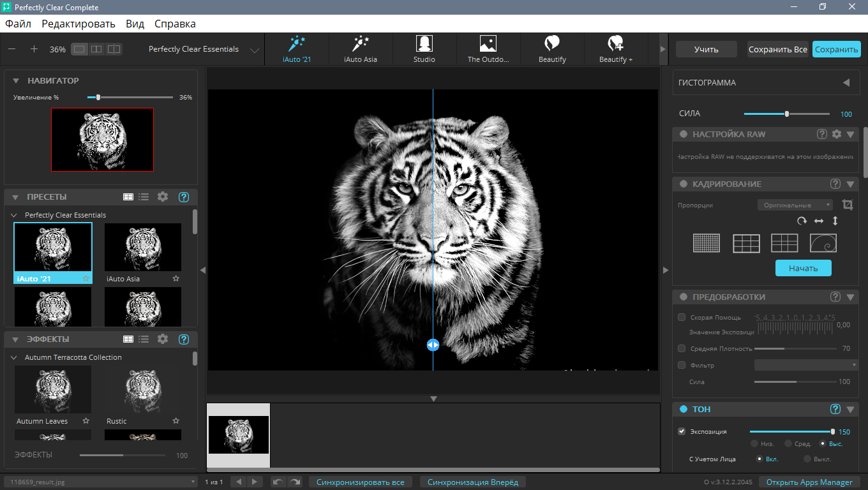The width and height of the screenshot is (868, 490).
Task: Switch Presets panel to grid view
Action: pos(128,197)
